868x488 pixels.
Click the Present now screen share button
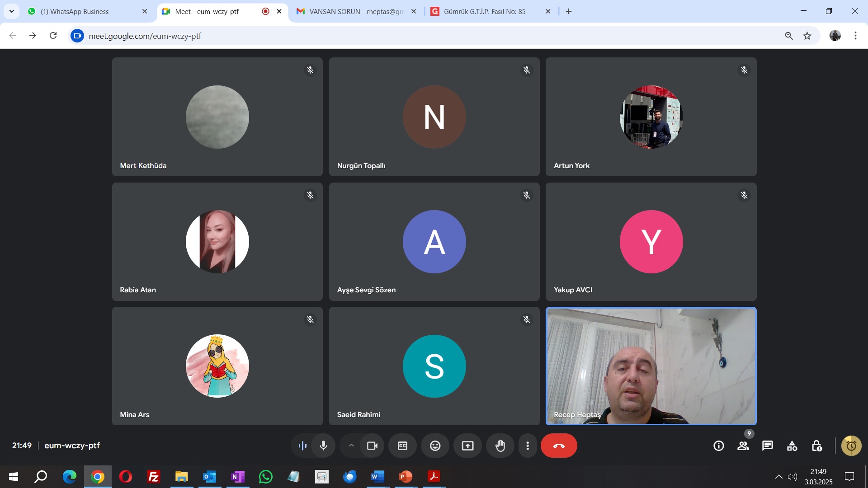pyautogui.click(x=467, y=446)
